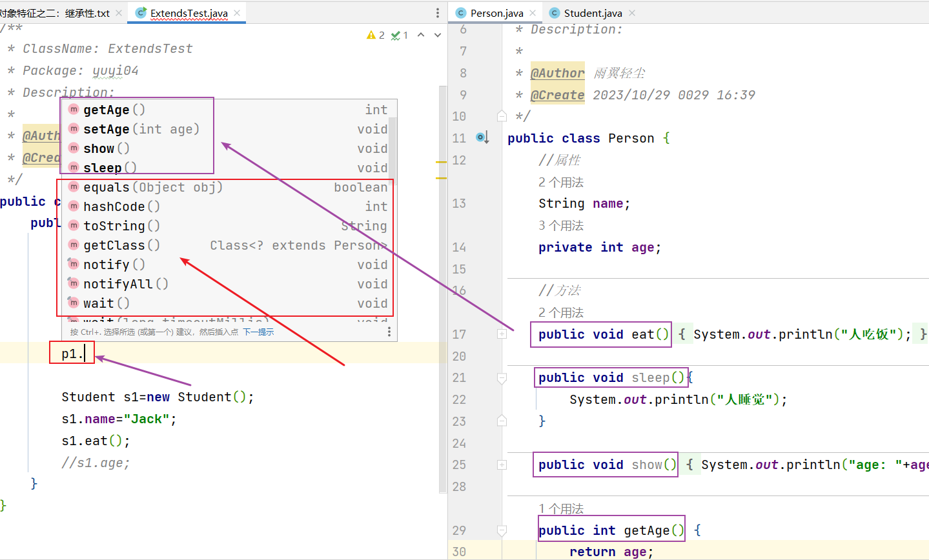Select setAge(int age) completion item
The width and height of the screenshot is (929, 560).
click(229, 129)
